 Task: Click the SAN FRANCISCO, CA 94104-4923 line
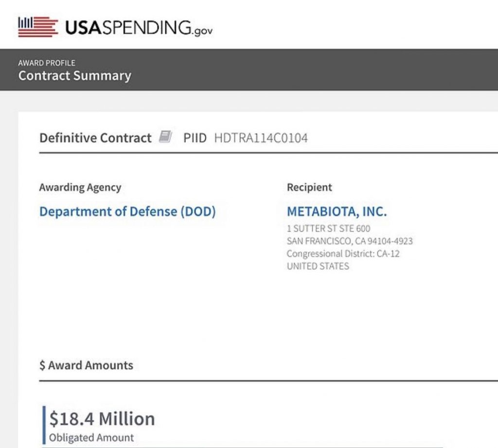point(350,241)
